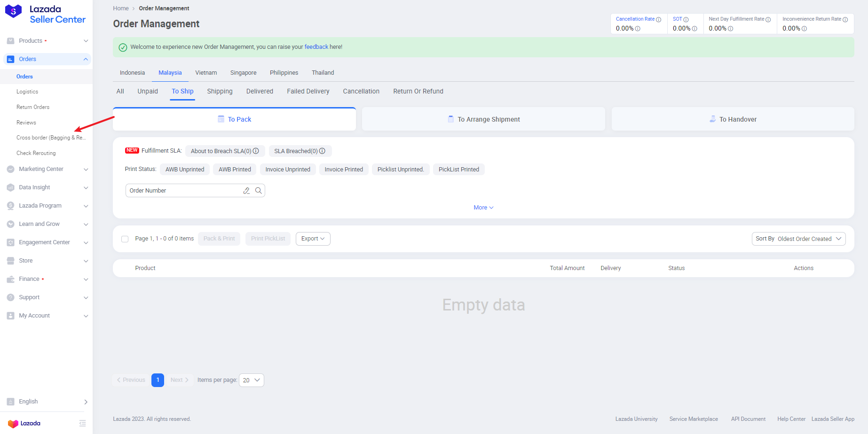Tick the select-all orders checkbox
This screenshot has width=868, height=434.
125,239
